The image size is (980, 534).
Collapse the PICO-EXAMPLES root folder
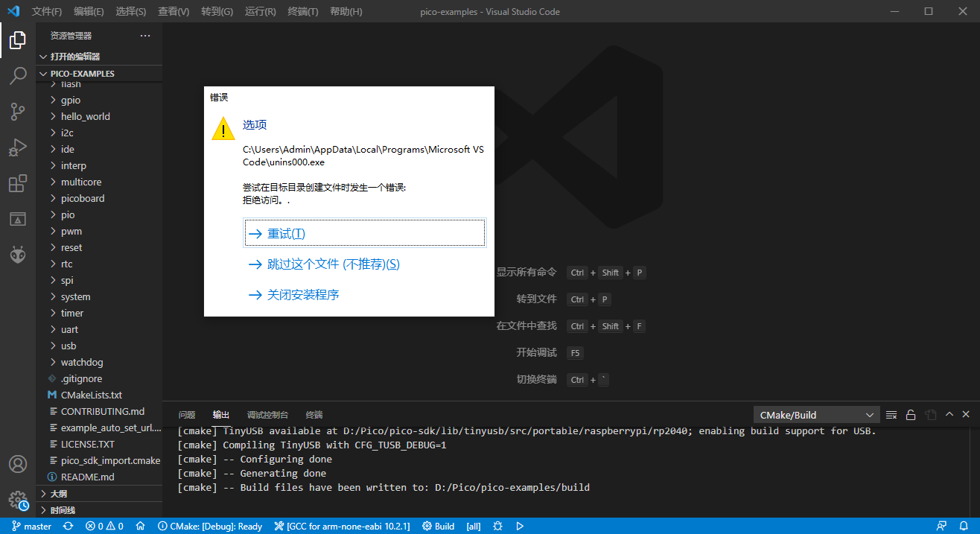pos(99,74)
